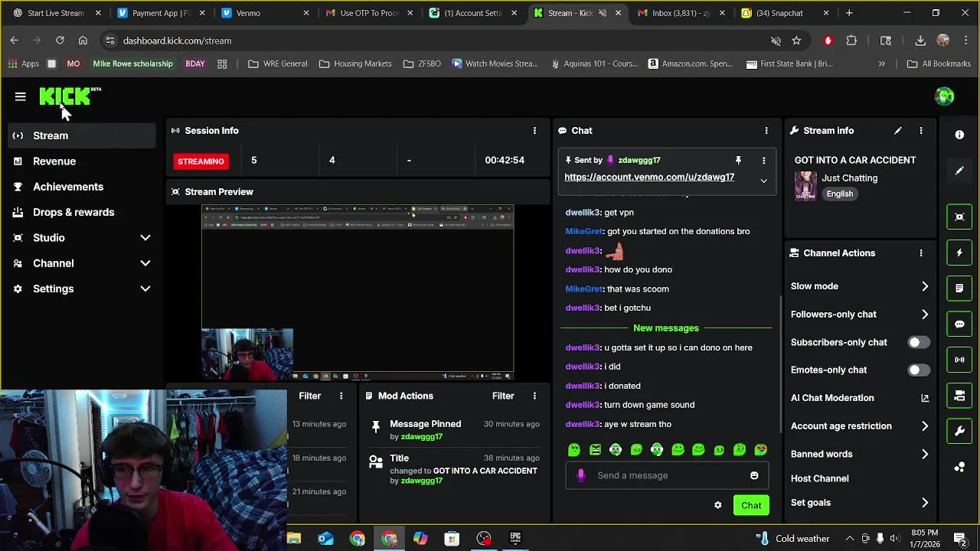Open Banned words arrow

click(925, 454)
